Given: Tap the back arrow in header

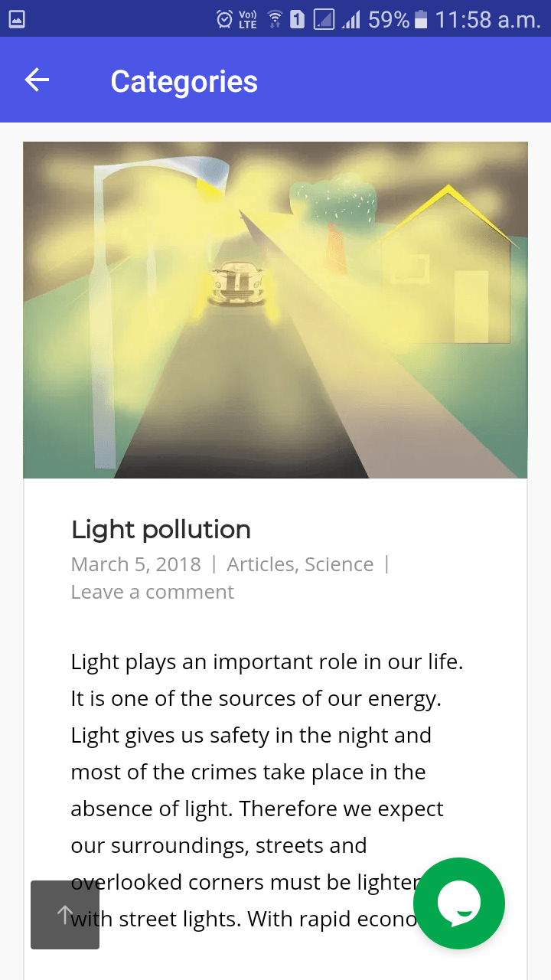Looking at the screenshot, I should (37, 80).
